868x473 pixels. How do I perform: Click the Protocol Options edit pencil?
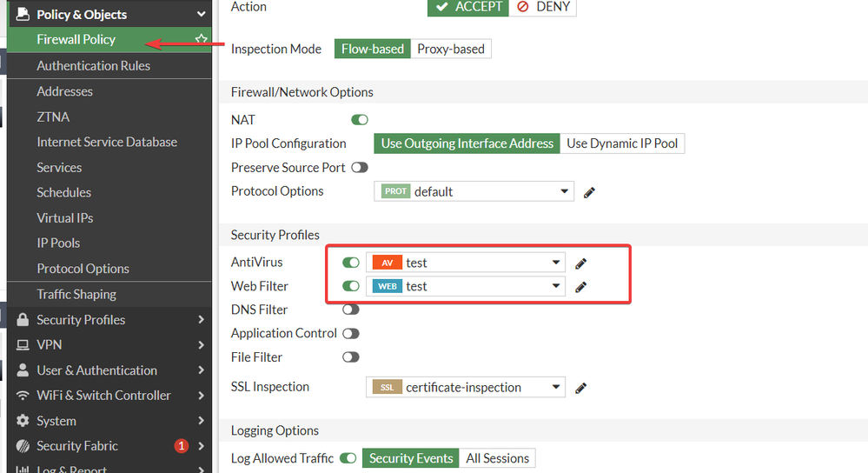589,192
